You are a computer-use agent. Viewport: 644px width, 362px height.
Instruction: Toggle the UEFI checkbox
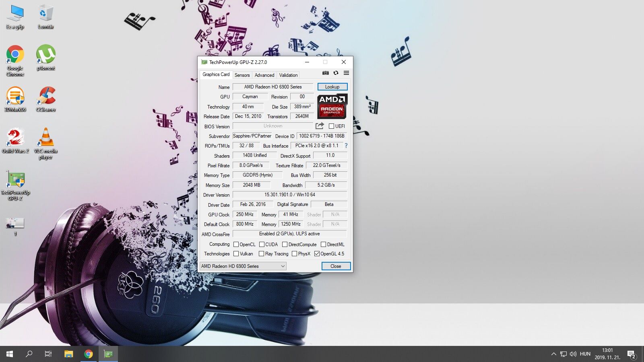click(331, 126)
